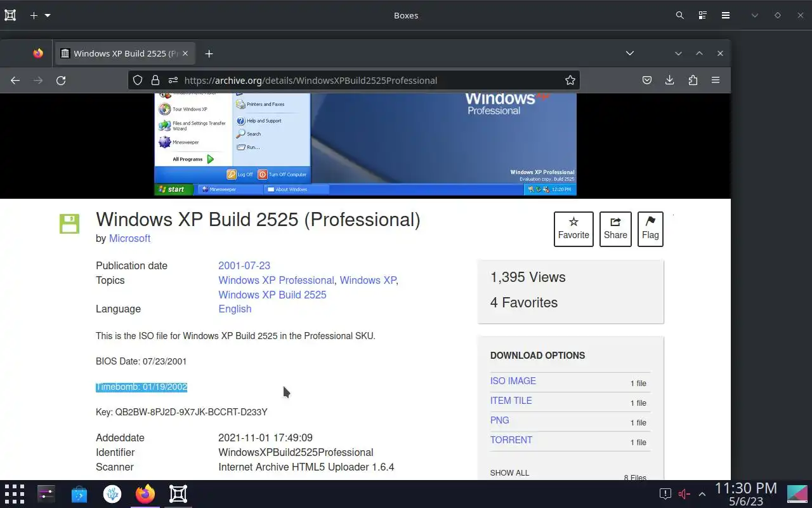Go back to previous page
This screenshot has width=812, height=508.
(x=15, y=80)
